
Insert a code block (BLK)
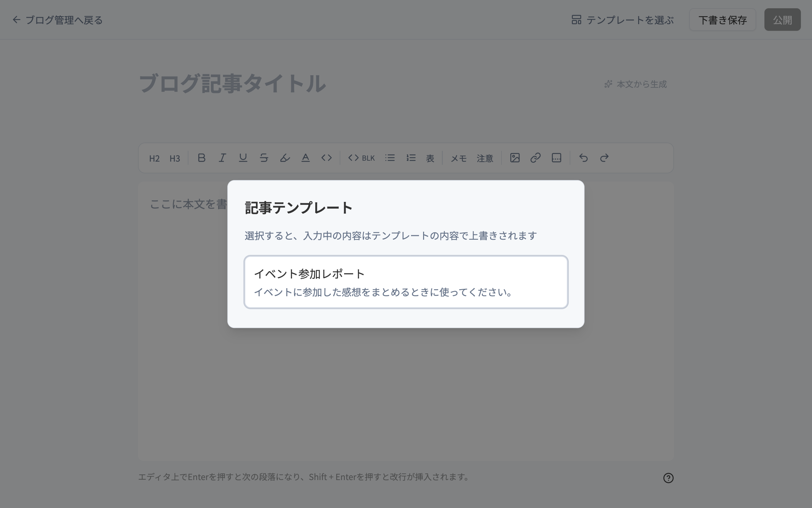coord(361,158)
